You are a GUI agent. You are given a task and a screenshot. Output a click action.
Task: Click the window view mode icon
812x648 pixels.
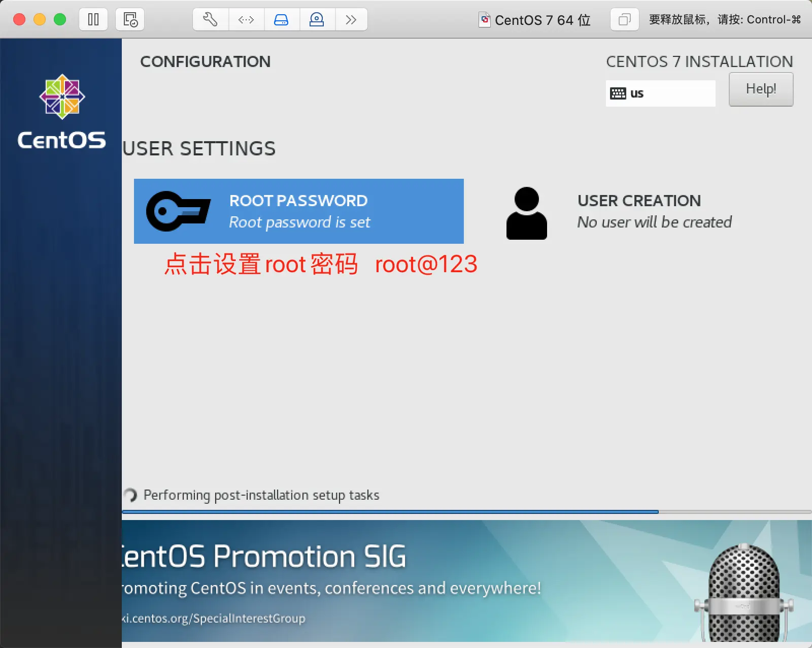624,20
